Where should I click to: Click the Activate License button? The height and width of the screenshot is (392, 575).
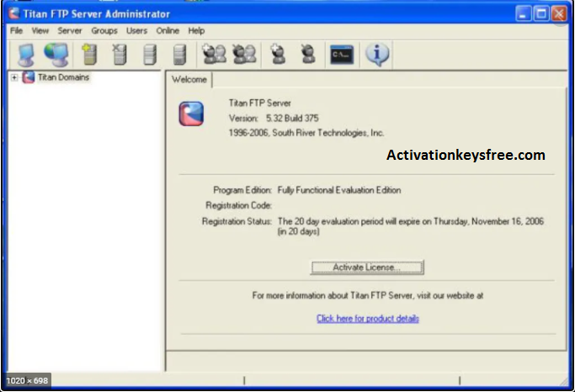[367, 268]
